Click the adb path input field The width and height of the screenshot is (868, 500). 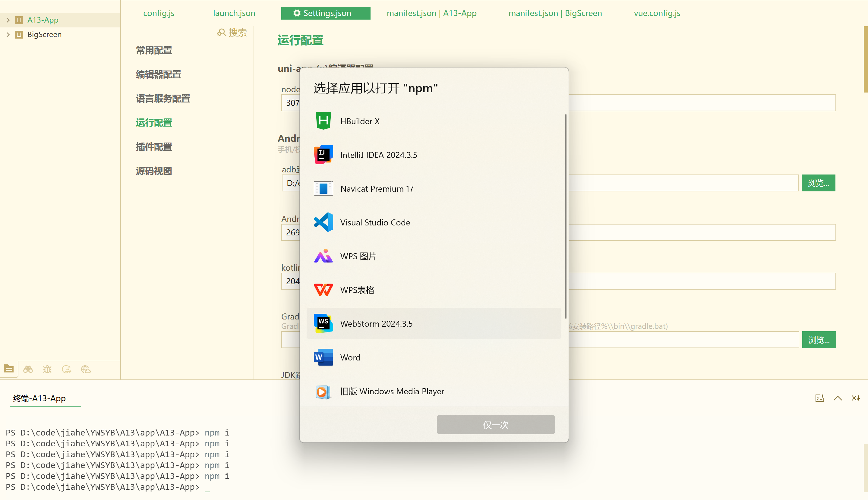click(x=540, y=183)
